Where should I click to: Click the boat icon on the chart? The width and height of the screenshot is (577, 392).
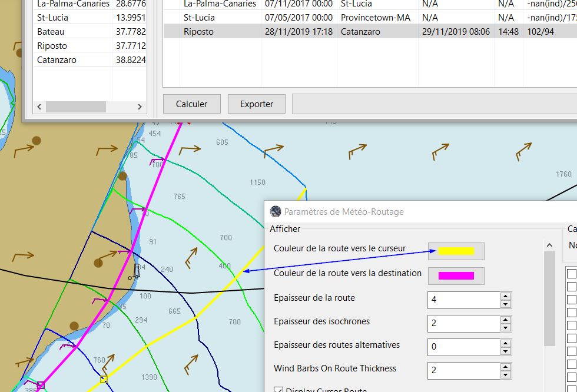click(137, 271)
